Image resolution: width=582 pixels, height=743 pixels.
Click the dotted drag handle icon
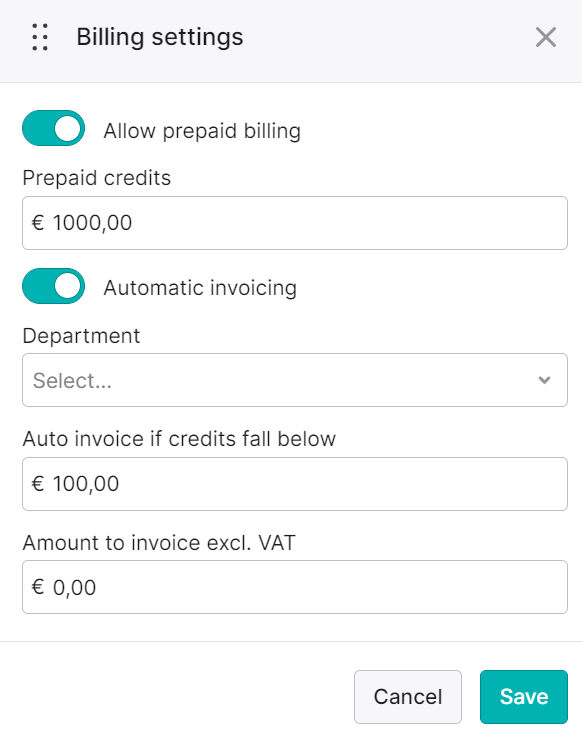[x=40, y=37]
